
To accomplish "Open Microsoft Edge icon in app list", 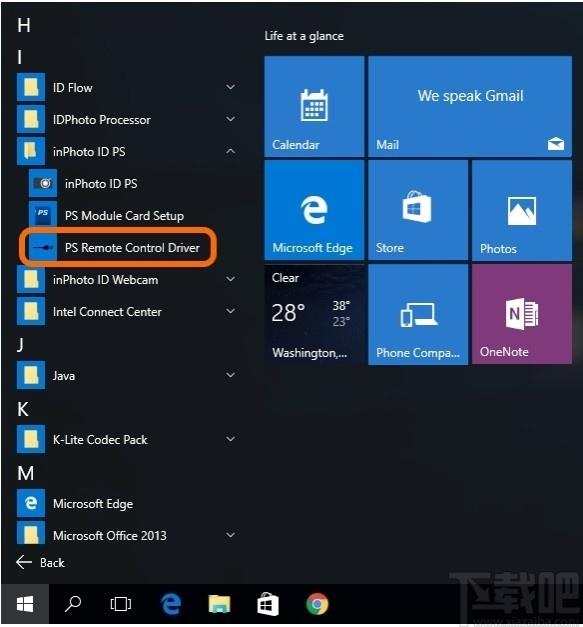I will point(31,503).
